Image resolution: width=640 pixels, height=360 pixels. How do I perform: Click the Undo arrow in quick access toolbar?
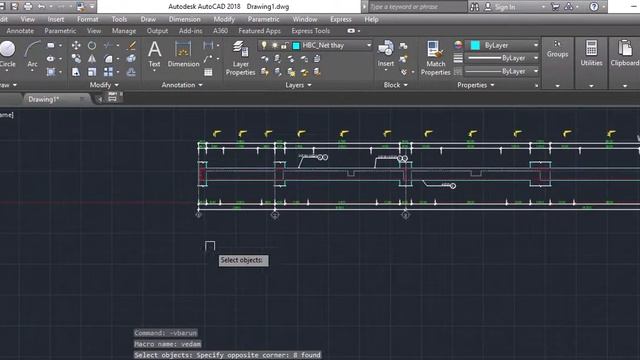[x=41, y=7]
